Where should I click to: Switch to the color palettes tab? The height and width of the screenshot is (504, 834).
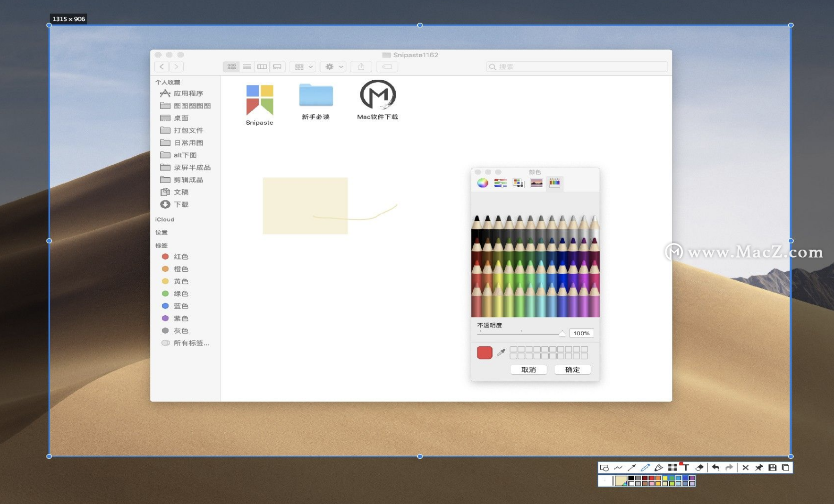(x=518, y=183)
